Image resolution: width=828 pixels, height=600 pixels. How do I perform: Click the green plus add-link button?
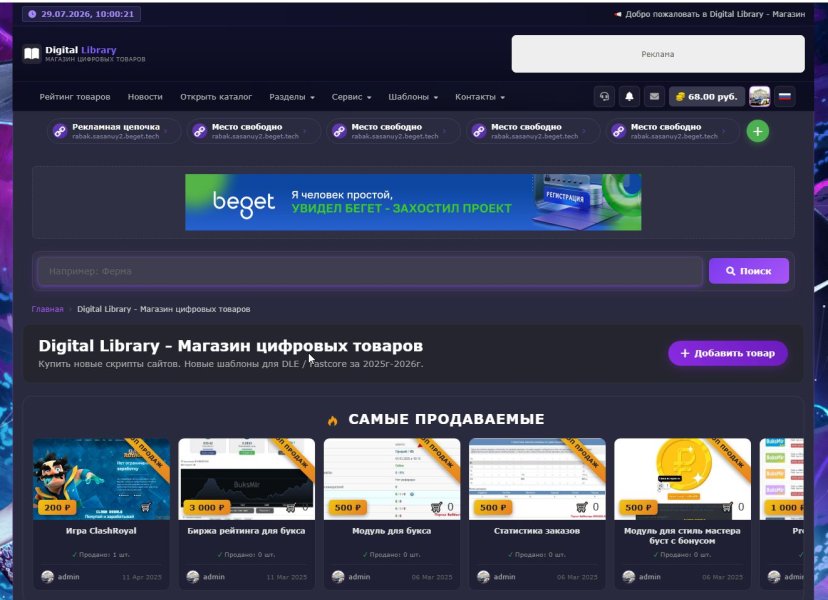point(757,132)
